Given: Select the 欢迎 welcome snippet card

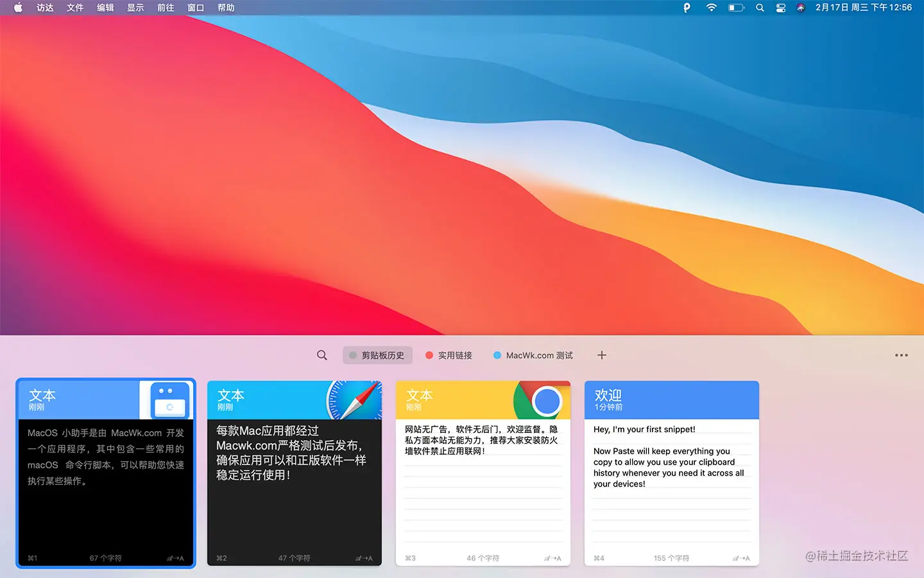Looking at the screenshot, I should (x=672, y=473).
